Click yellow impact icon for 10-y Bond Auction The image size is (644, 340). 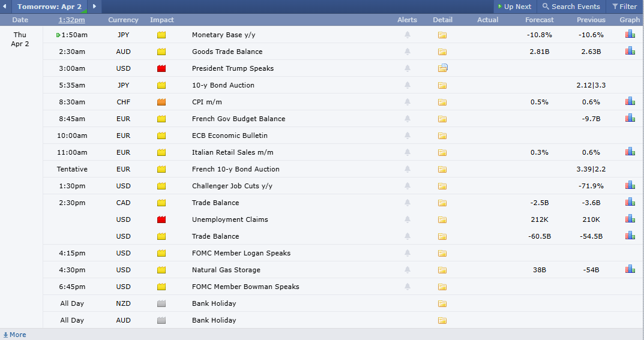(161, 85)
